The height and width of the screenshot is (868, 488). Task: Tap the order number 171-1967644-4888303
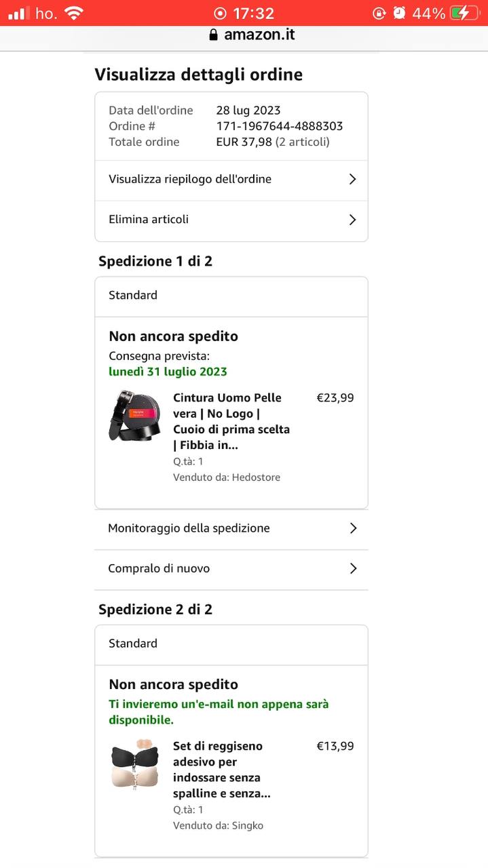click(279, 126)
